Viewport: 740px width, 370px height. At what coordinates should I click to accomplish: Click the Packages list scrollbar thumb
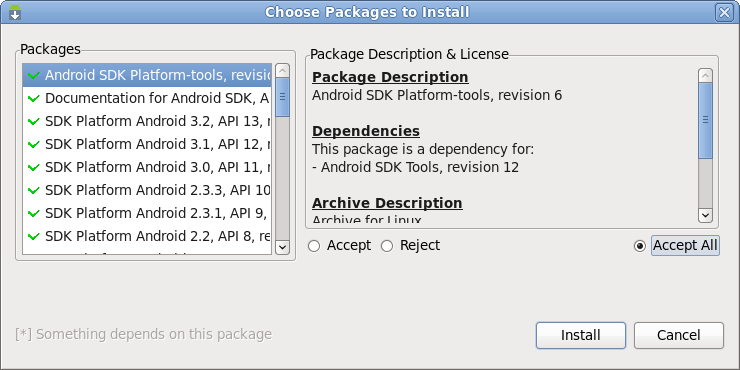tap(282, 97)
